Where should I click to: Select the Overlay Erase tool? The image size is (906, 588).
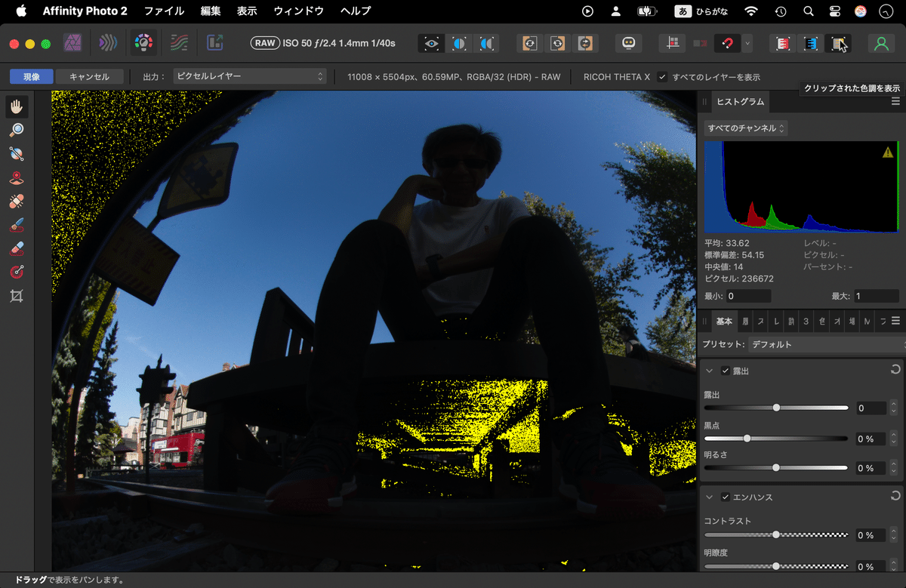click(x=17, y=248)
